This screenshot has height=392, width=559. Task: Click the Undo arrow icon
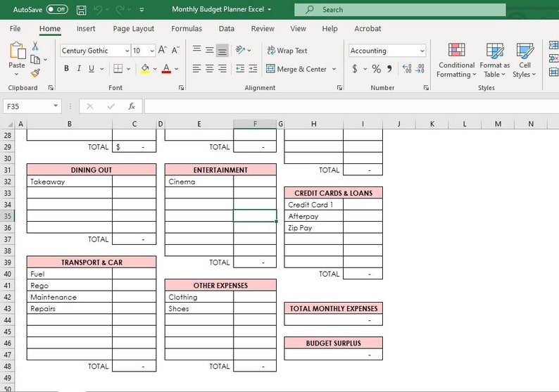pyautogui.click(x=98, y=10)
